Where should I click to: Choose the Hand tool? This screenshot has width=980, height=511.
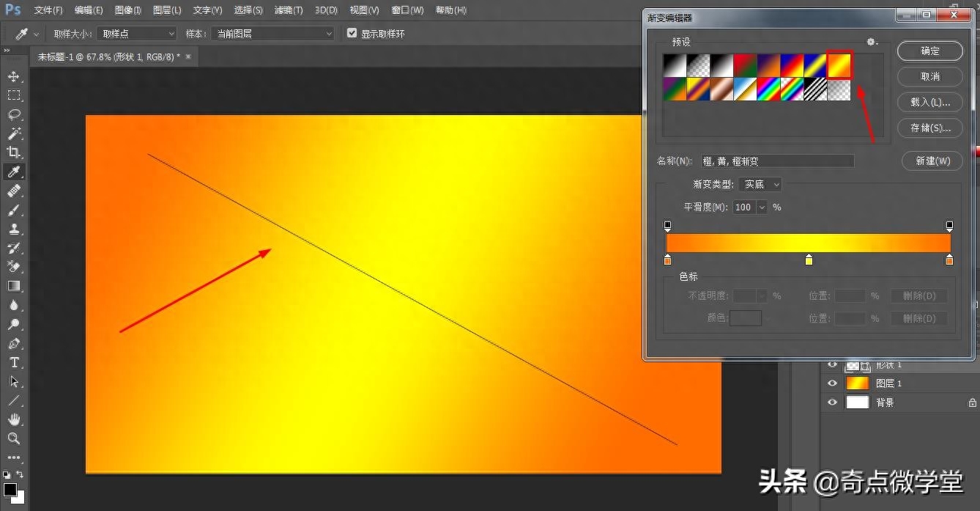(14, 419)
